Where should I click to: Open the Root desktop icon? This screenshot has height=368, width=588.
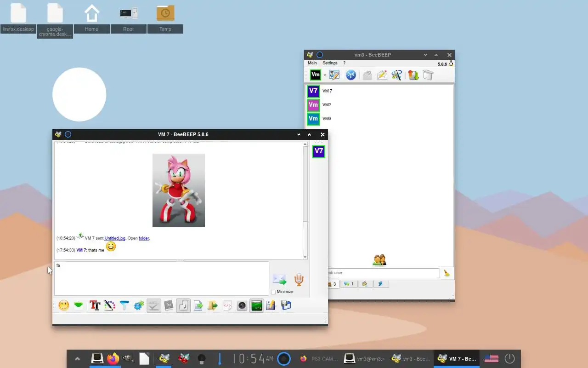tap(129, 19)
